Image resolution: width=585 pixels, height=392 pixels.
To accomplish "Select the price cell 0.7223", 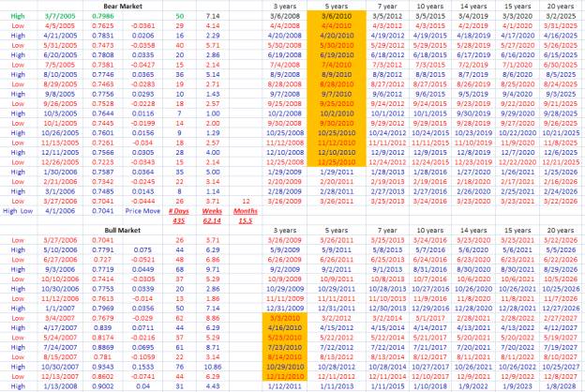I will point(103,162).
